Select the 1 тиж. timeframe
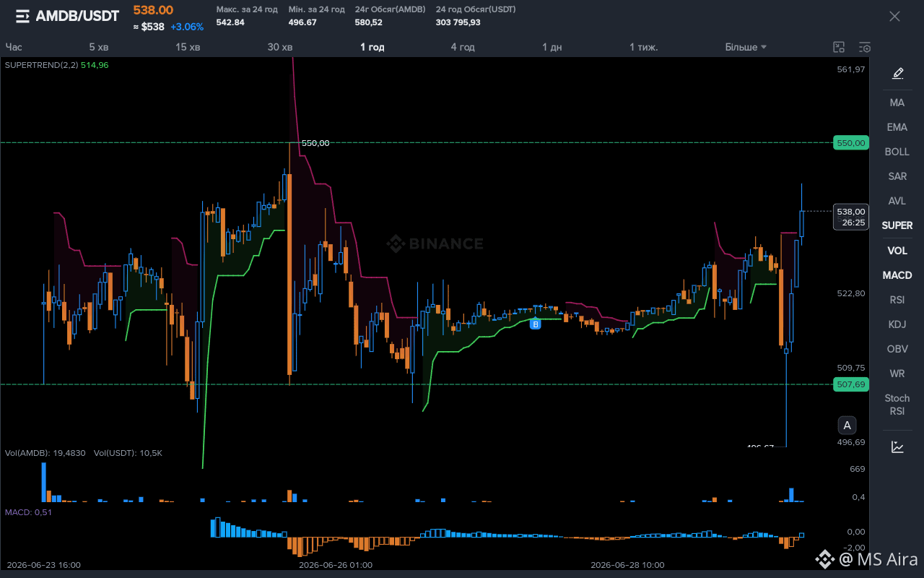 (x=644, y=47)
